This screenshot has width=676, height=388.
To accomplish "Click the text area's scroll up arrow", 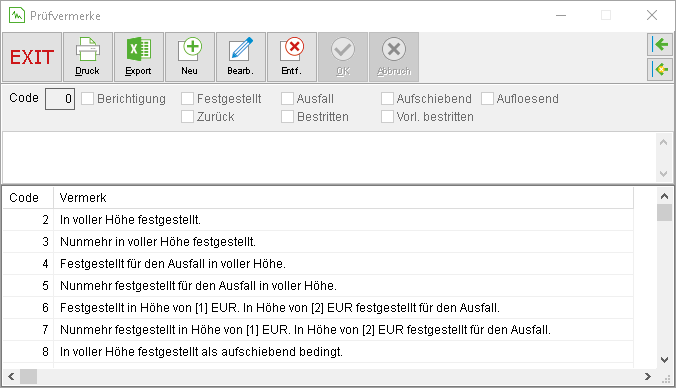I will [x=663, y=142].
